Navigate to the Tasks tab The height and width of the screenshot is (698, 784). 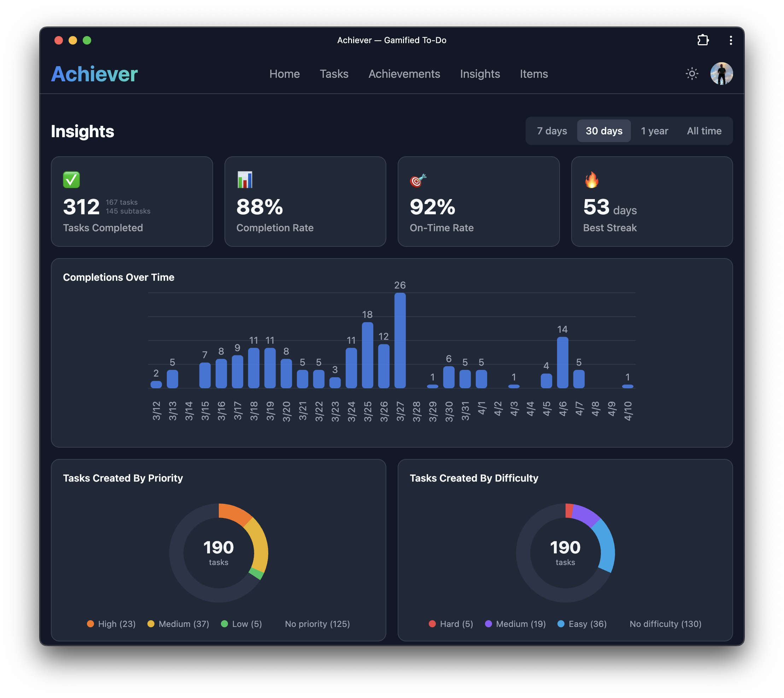coord(334,74)
